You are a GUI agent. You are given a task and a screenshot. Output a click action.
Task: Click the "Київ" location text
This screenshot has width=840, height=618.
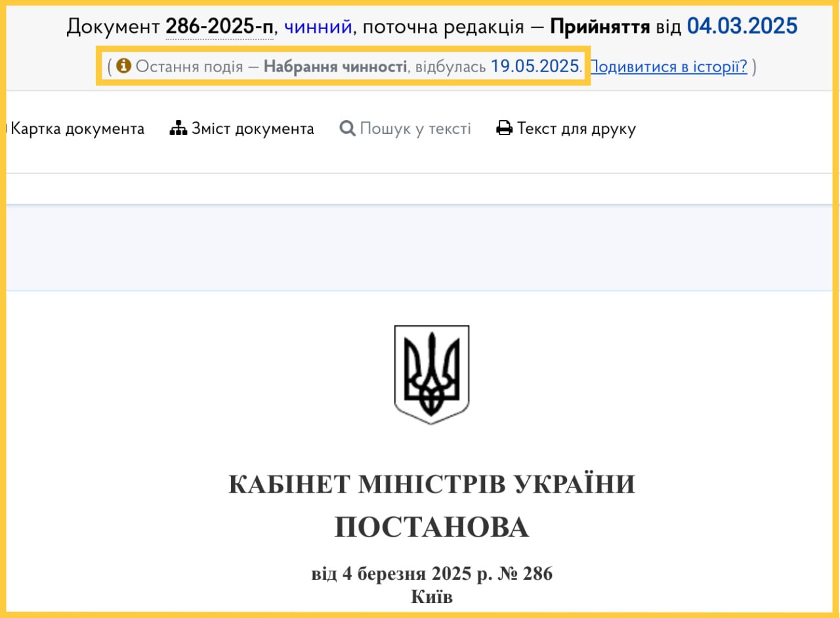(432, 597)
